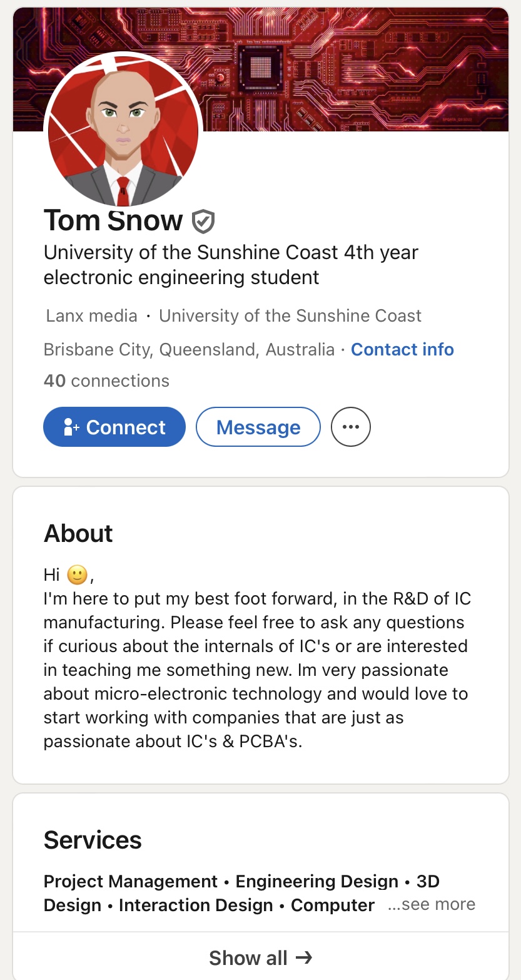521x980 pixels.
Task: Click the arrow icon next to Show all
Action: coord(304,957)
